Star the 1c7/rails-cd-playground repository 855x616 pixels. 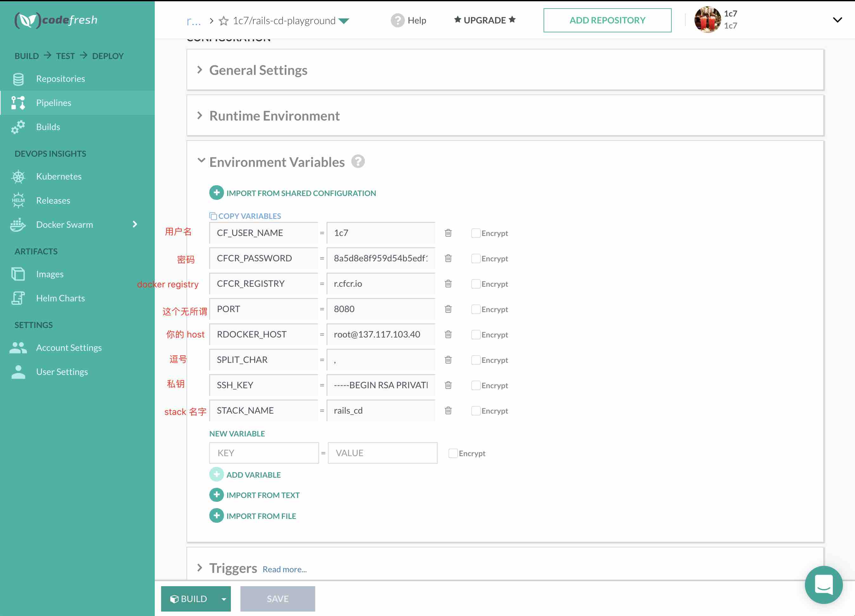point(224,21)
